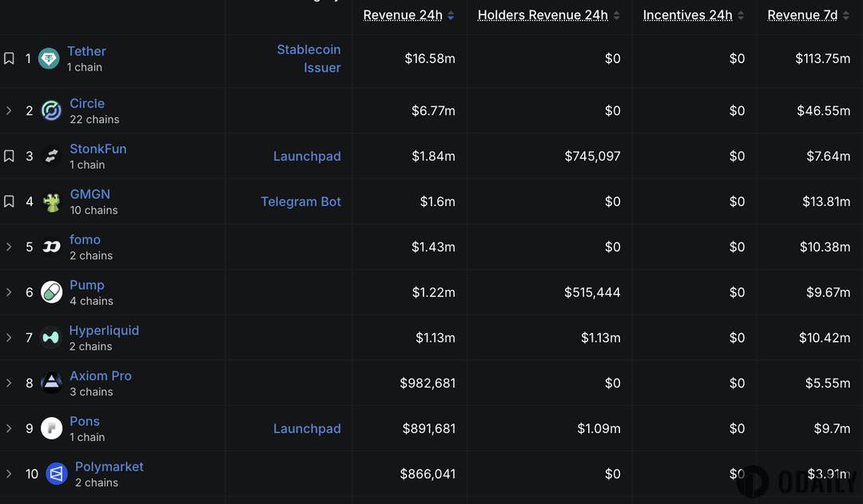Click the Holders Revenue 24h sort arrows
863x504 pixels.
[x=616, y=16]
